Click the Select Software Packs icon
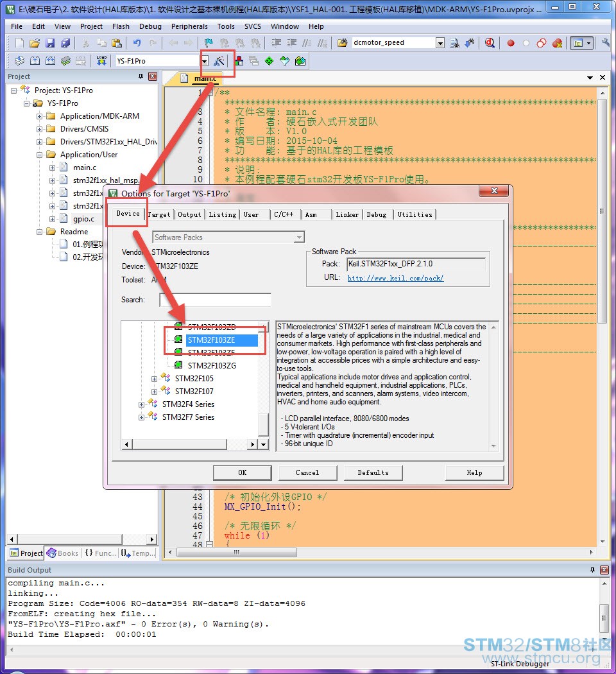The height and width of the screenshot is (674, 616). coord(284,60)
